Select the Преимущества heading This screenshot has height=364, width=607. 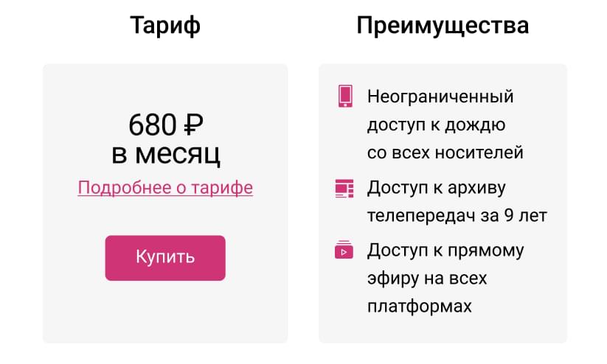click(x=443, y=26)
